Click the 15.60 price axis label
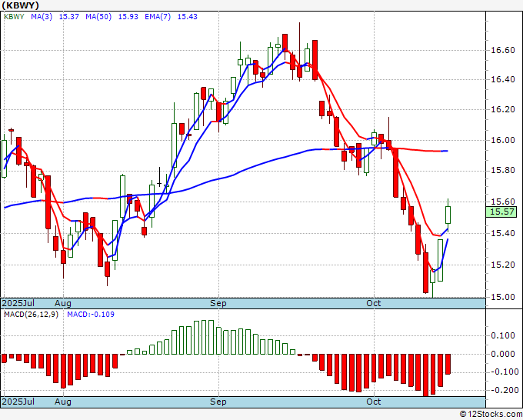Image resolution: width=523 pixels, height=420 pixels. [503, 202]
